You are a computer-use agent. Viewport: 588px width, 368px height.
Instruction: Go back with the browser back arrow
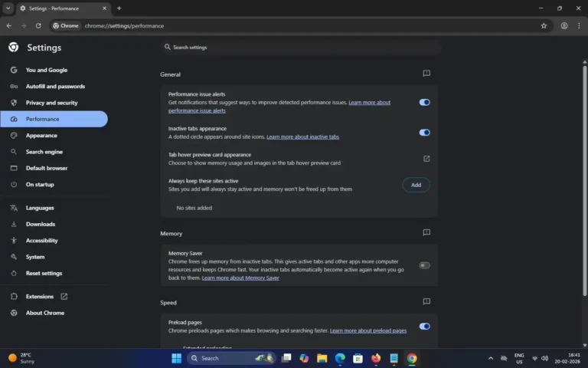coord(9,26)
